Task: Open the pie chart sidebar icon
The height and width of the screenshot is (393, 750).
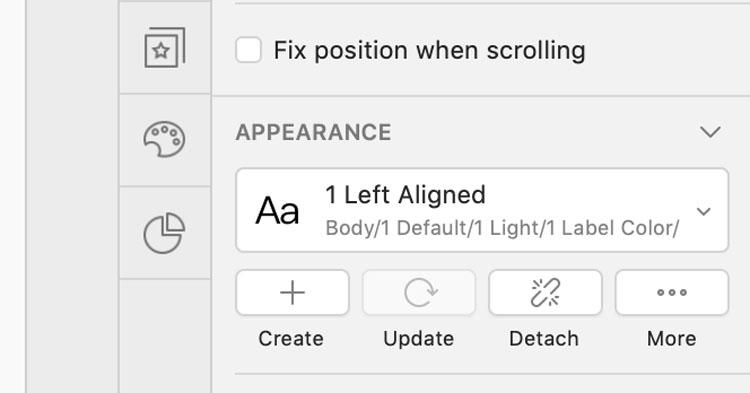Action: 164,233
